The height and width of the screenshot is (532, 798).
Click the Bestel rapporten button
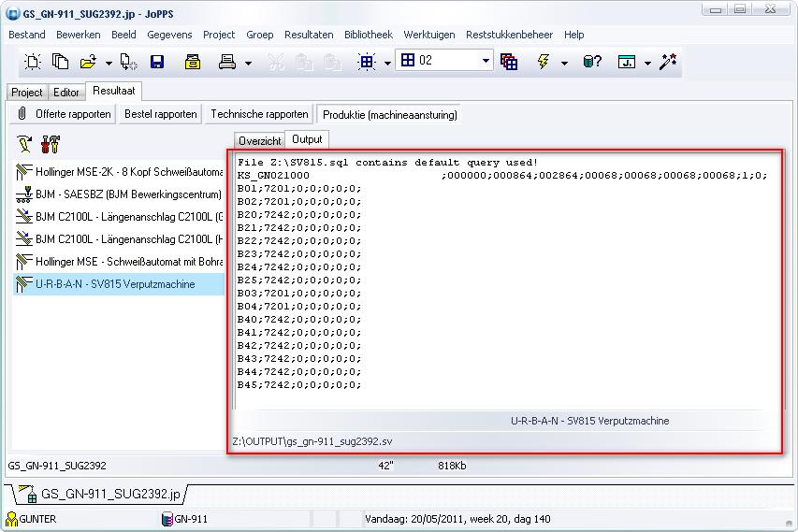tap(160, 114)
